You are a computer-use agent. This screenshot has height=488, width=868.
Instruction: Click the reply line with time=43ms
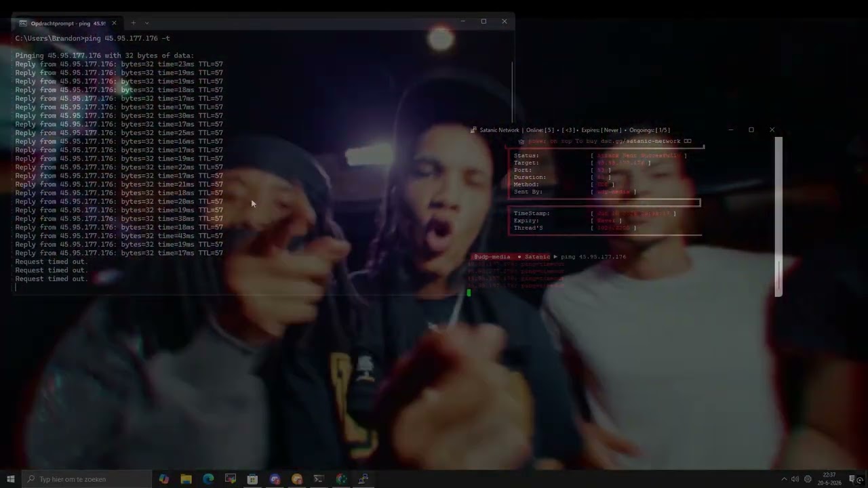coord(119,236)
